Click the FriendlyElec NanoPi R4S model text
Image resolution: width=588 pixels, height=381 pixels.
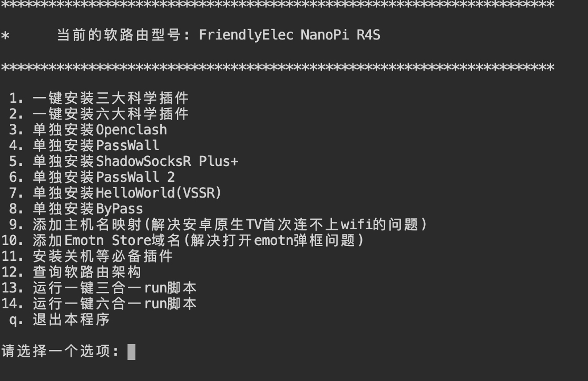(x=289, y=35)
